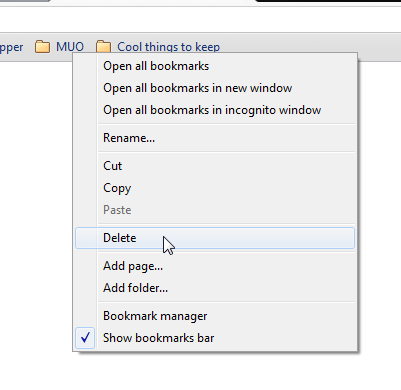Click the partially visible bookmark ending in pper
Screen dimensions: 401x390
point(12,47)
